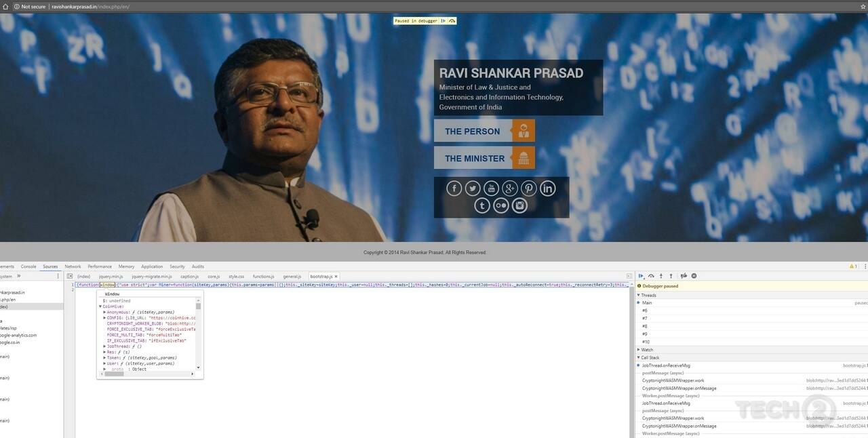The image size is (868, 438).
Task: Show more navigator tabs chevron
Action: [x=19, y=276]
